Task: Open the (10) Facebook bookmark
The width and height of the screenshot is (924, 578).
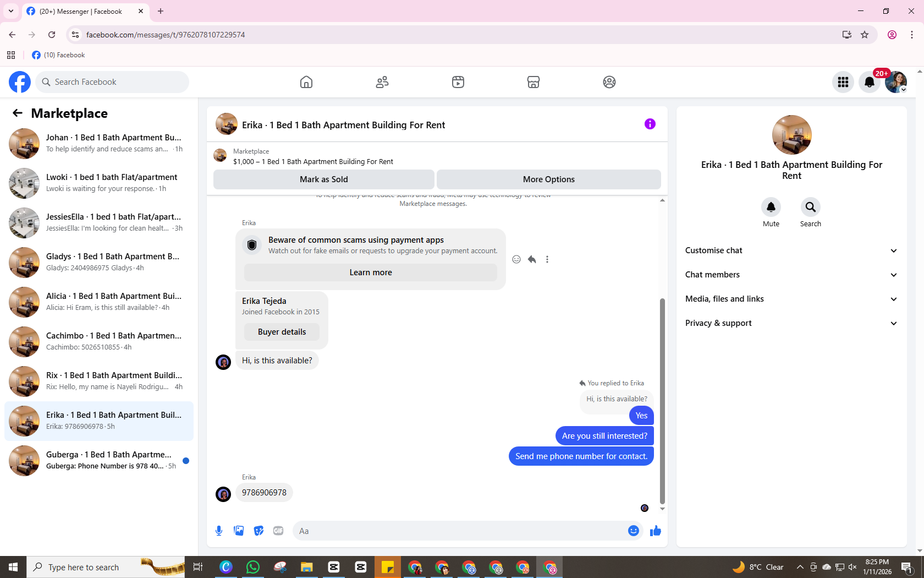Action: pos(58,55)
